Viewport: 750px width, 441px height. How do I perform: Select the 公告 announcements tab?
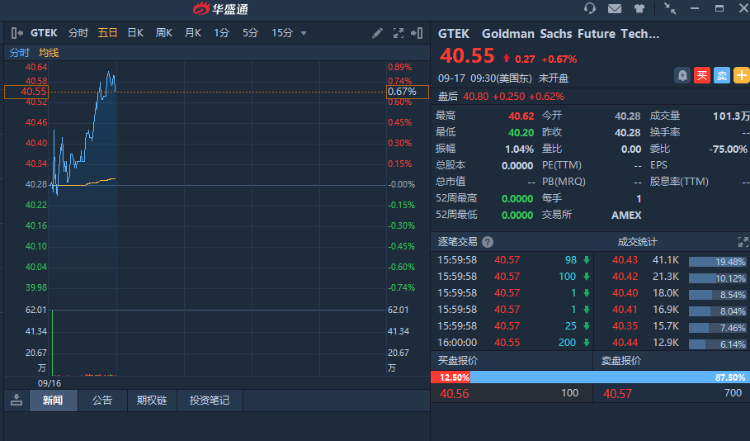102,400
